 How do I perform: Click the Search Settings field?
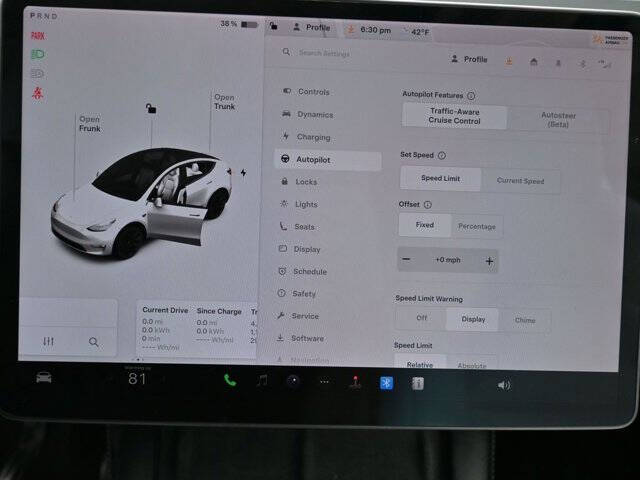pyautogui.click(x=324, y=53)
